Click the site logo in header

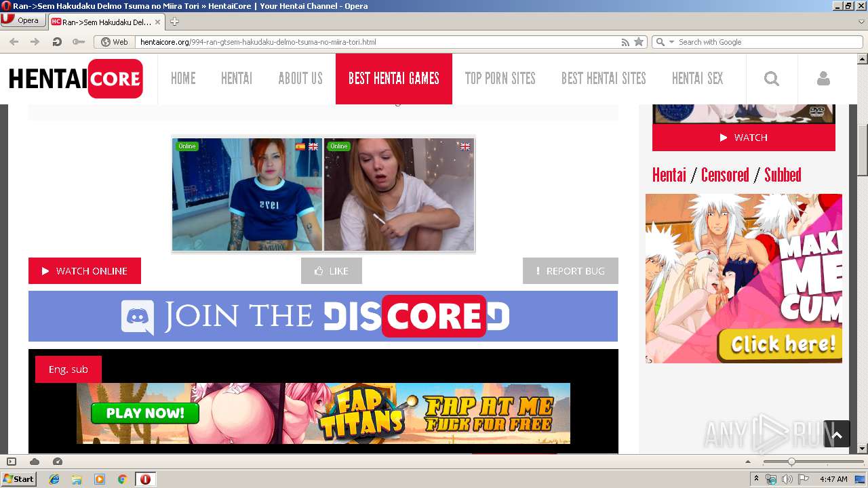(76, 79)
